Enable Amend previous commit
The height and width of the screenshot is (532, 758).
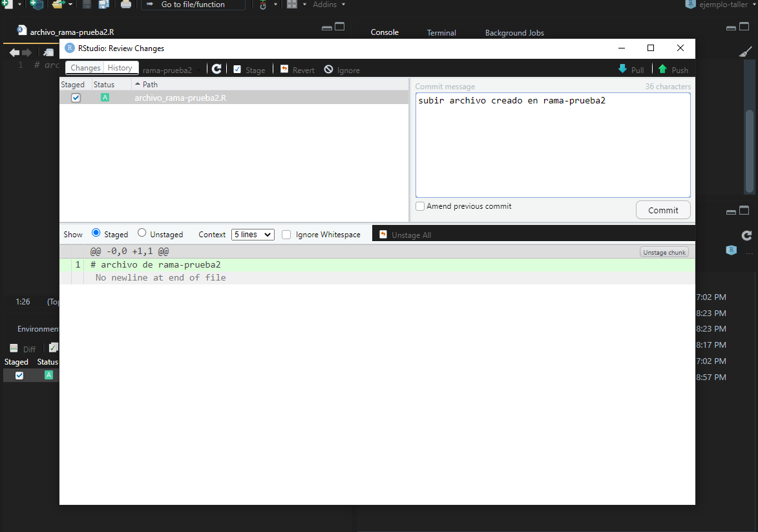[x=420, y=206]
